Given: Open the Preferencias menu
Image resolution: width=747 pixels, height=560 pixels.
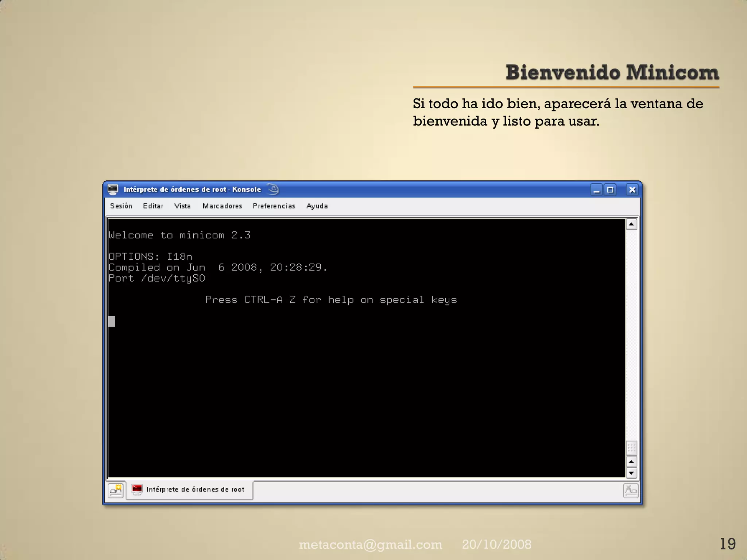Looking at the screenshot, I should click(274, 206).
